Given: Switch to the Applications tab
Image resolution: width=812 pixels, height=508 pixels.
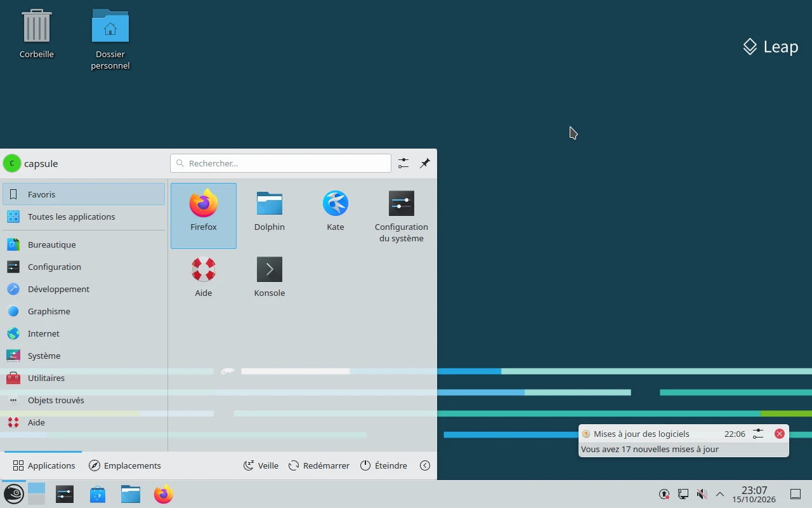Looking at the screenshot, I should click(44, 465).
